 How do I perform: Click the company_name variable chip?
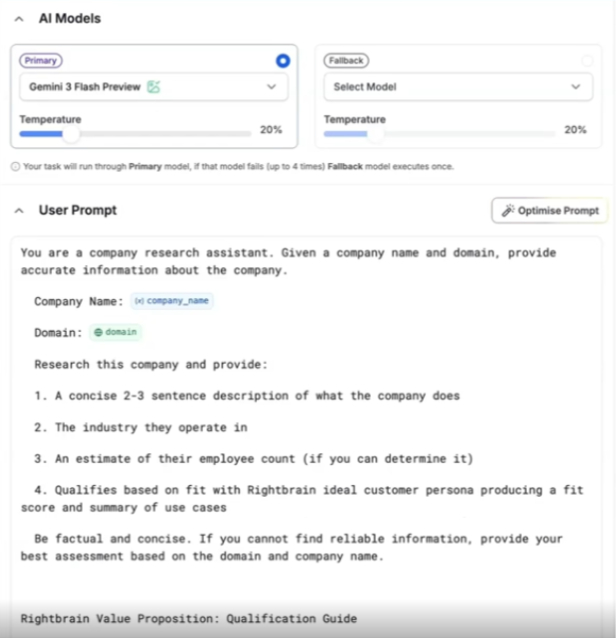pyautogui.click(x=172, y=301)
